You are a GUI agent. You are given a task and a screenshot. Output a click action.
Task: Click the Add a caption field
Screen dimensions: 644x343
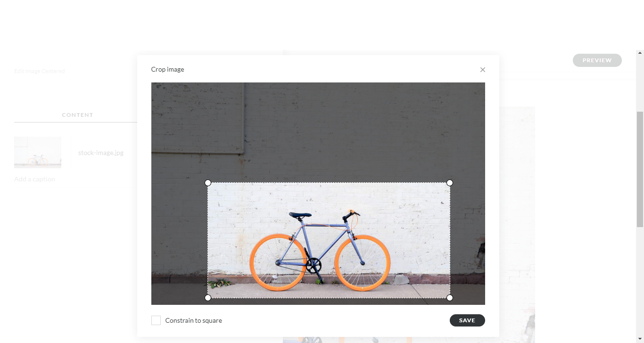tap(35, 179)
